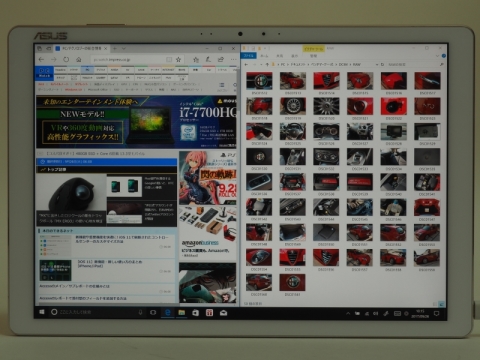Open the Edge home page
This screenshot has width=480, height=360.
(79, 59)
